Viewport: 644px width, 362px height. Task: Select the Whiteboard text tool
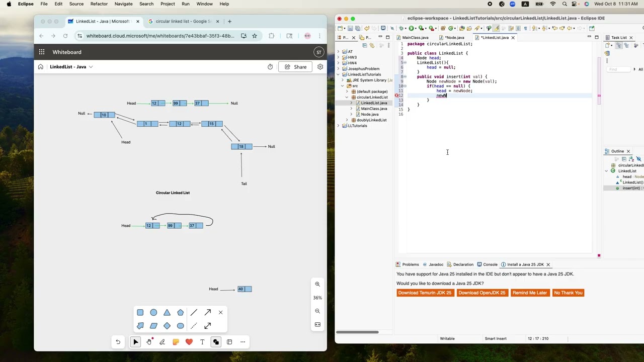pos(202,342)
